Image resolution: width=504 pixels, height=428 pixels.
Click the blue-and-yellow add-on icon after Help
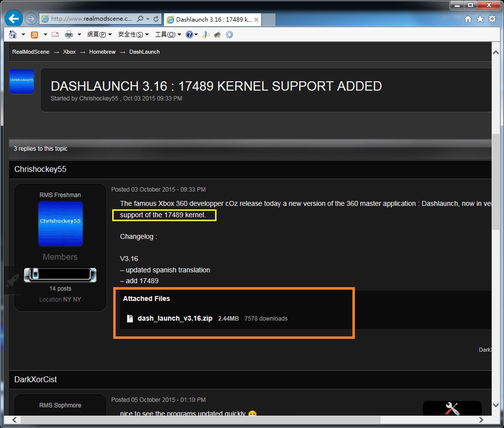(206, 34)
